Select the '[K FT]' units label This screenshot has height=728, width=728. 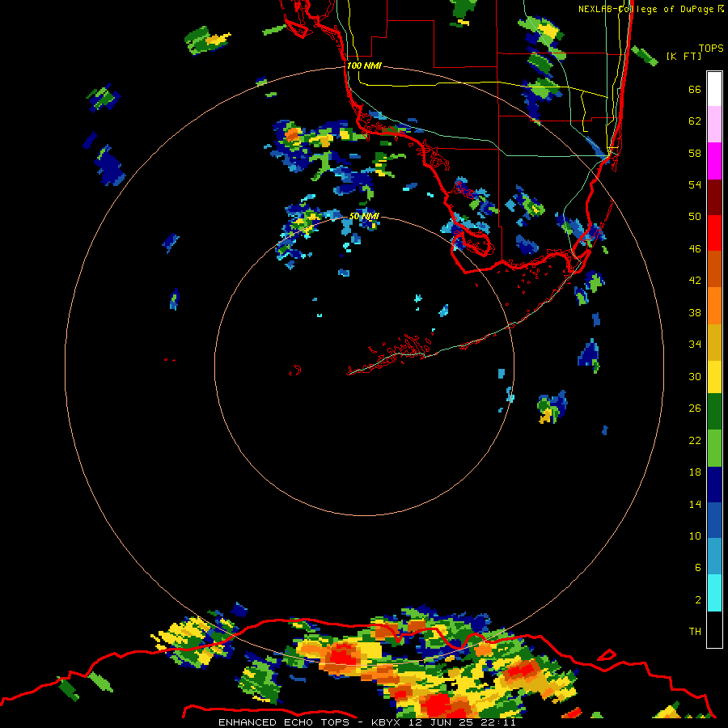coord(684,57)
